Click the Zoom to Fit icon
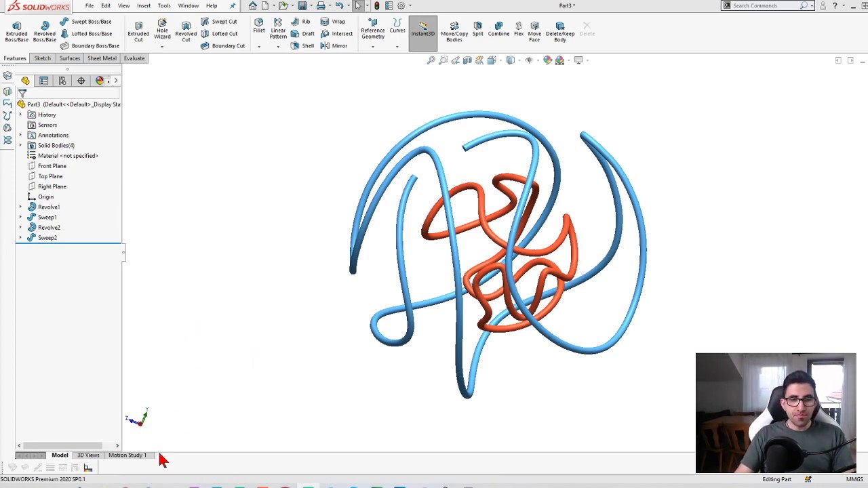 pos(431,60)
